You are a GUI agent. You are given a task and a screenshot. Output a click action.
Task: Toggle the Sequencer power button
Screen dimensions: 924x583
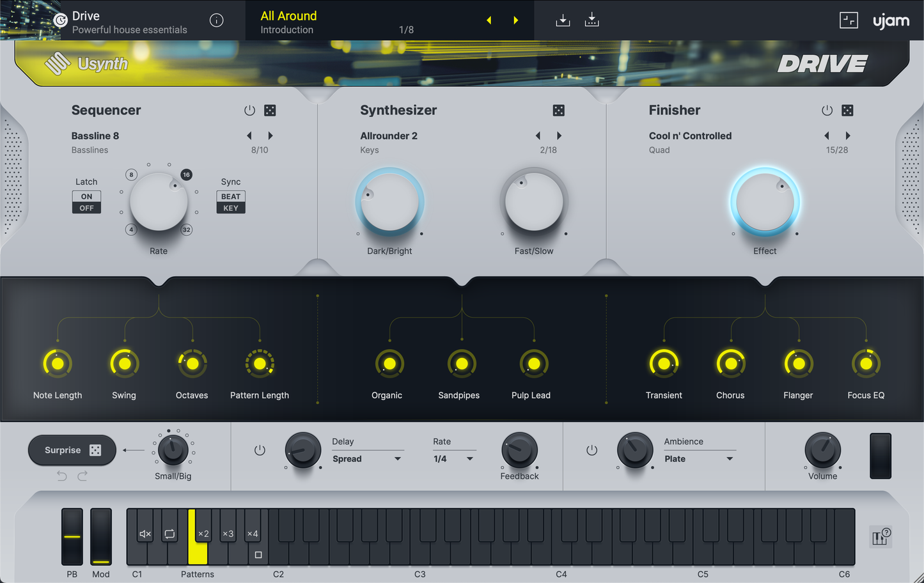pos(249,111)
